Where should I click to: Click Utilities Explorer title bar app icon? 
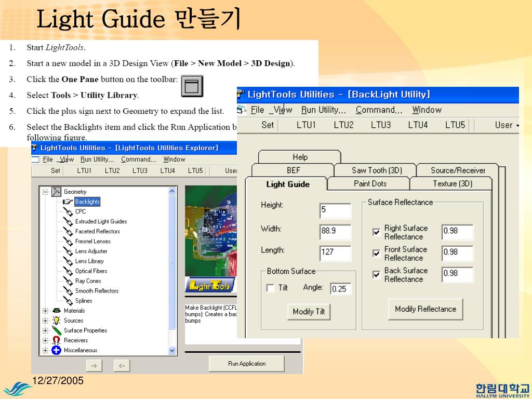(x=35, y=148)
